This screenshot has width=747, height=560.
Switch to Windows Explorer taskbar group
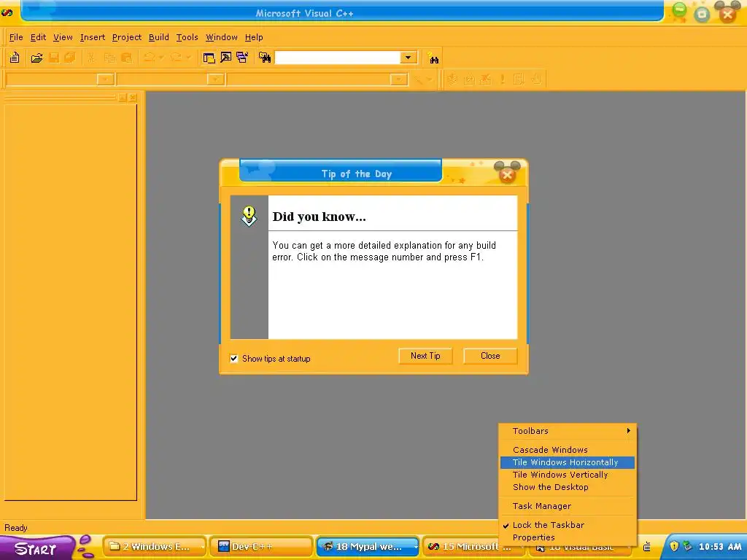155,547
